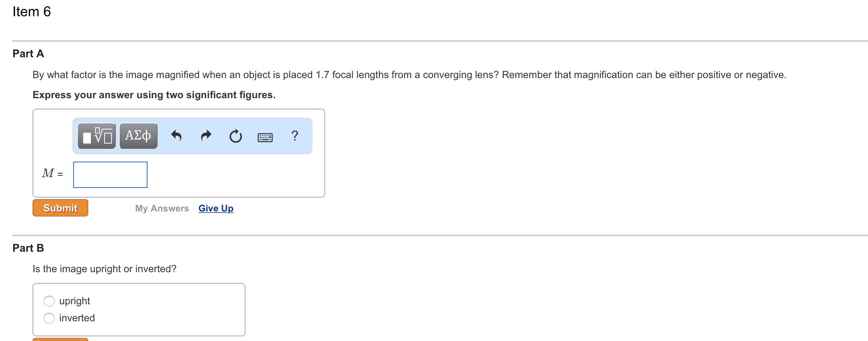Open the Greek symbols ΑΣΦ palette

138,136
